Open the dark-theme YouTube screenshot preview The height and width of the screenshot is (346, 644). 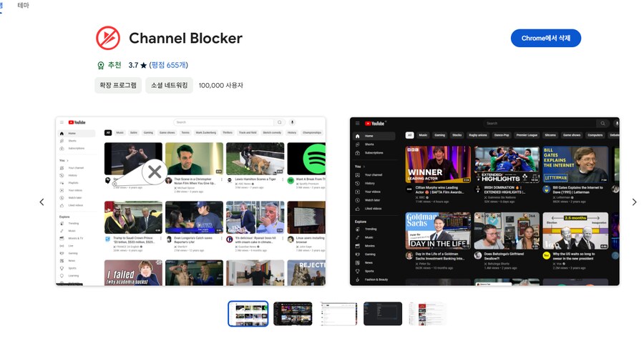(484, 201)
